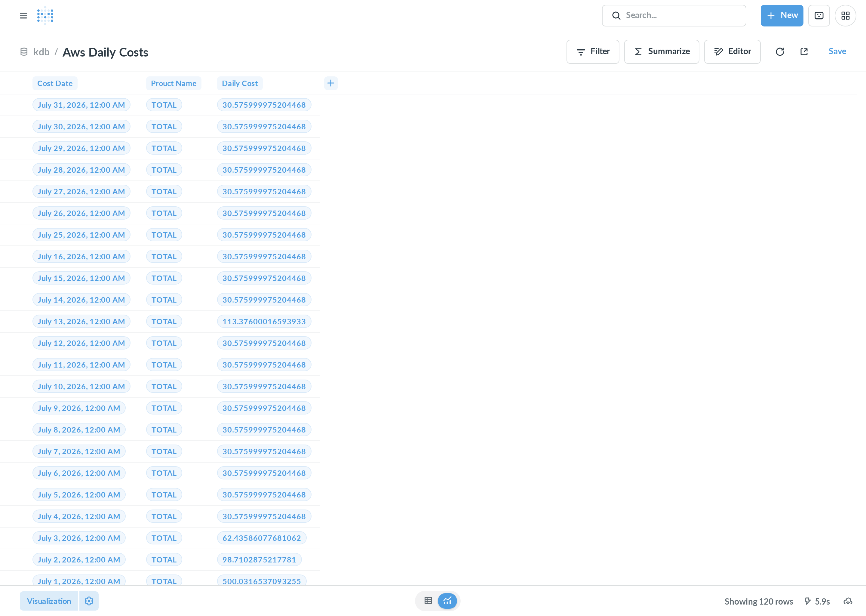Switch to table view toggle
The height and width of the screenshot is (616, 866).
click(x=428, y=600)
